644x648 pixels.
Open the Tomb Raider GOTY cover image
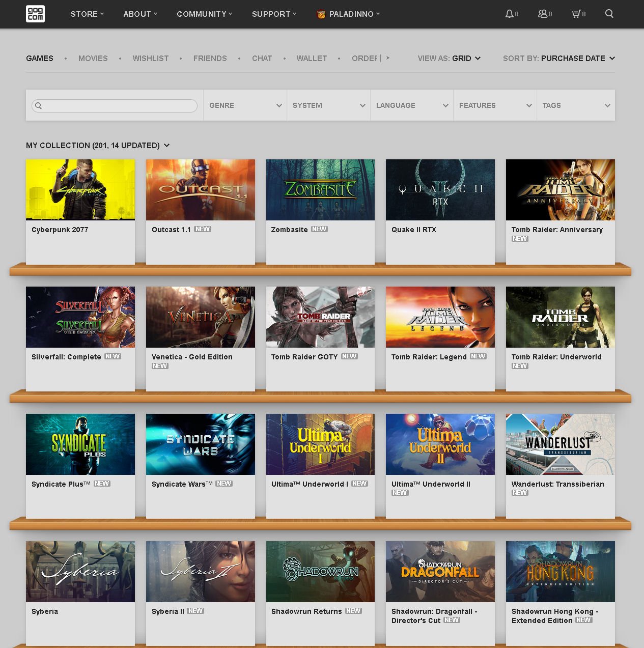(320, 317)
